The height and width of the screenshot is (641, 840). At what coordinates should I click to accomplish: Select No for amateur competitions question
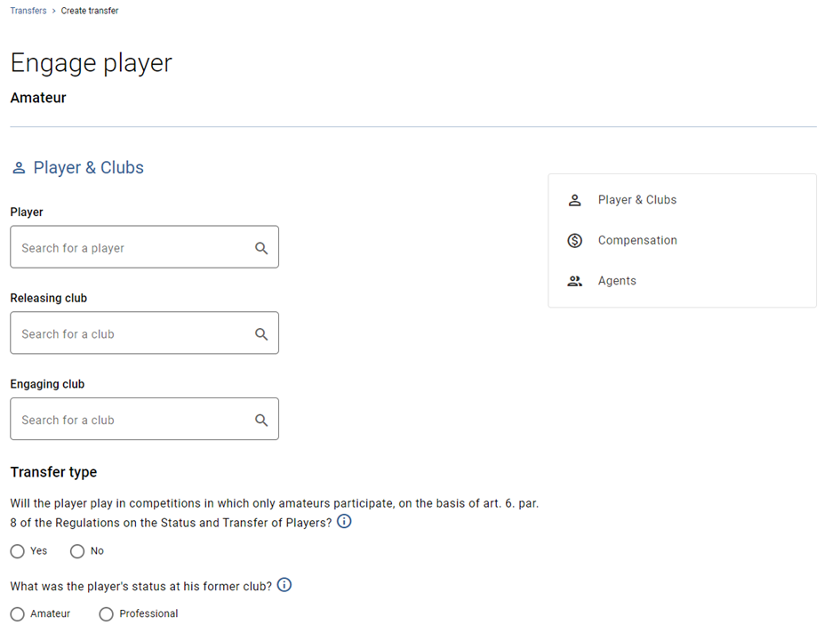coord(77,551)
